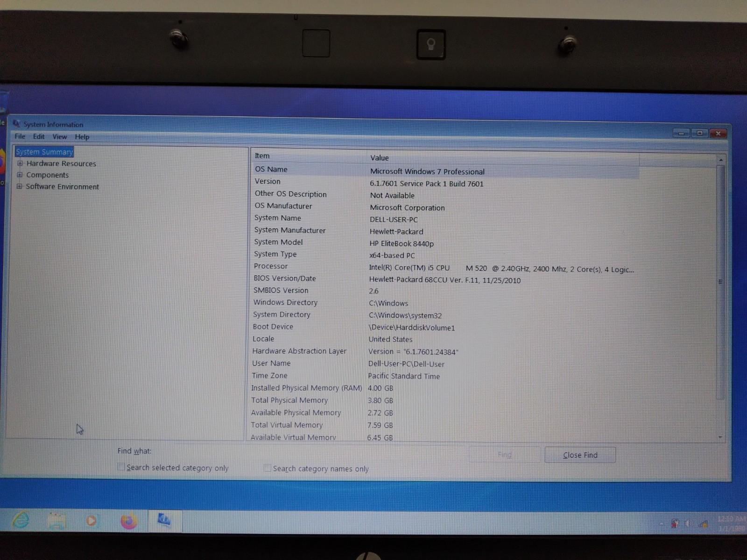Click the volume icon in system tray
Image resolution: width=747 pixels, height=560 pixels.
pos(688,524)
